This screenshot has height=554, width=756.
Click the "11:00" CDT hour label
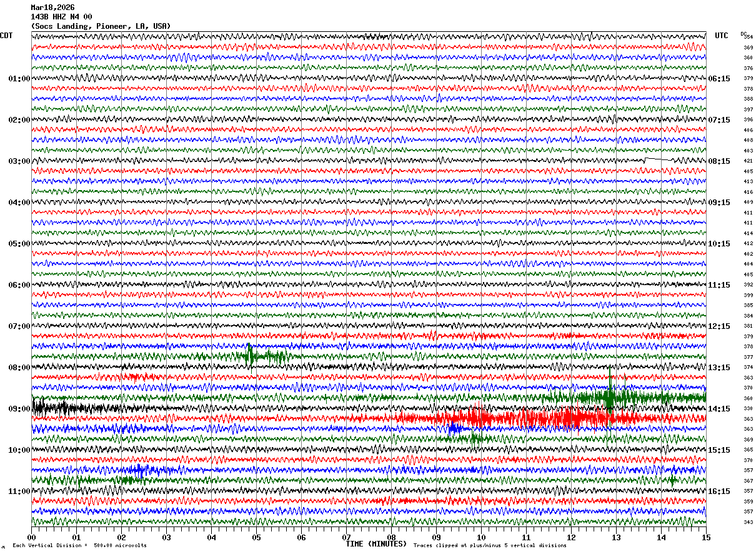pos(19,491)
